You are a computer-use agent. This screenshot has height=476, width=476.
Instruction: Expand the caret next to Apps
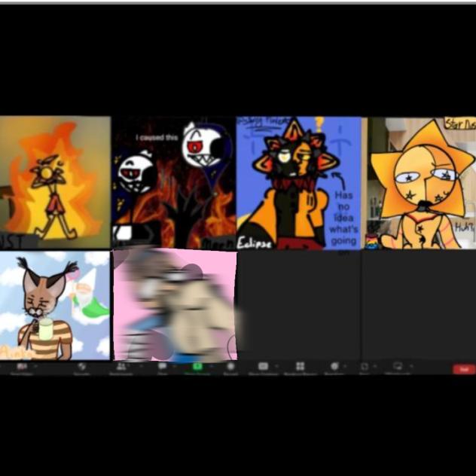point(375,366)
